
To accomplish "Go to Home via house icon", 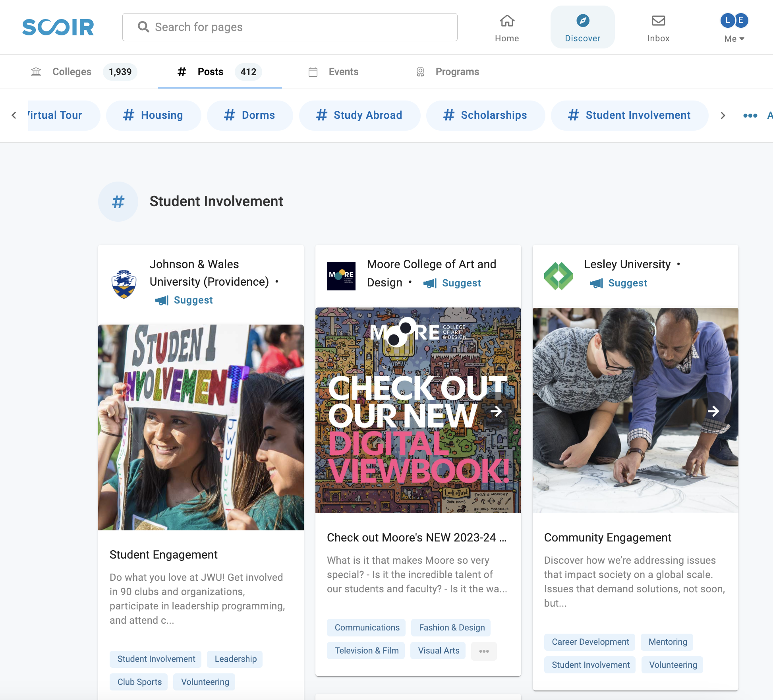I will pos(507,21).
